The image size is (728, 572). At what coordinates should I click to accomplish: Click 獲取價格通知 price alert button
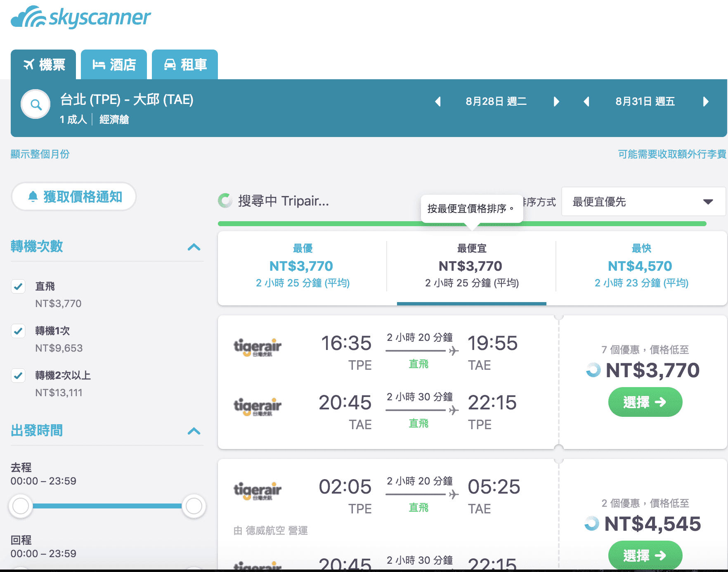pyautogui.click(x=74, y=197)
